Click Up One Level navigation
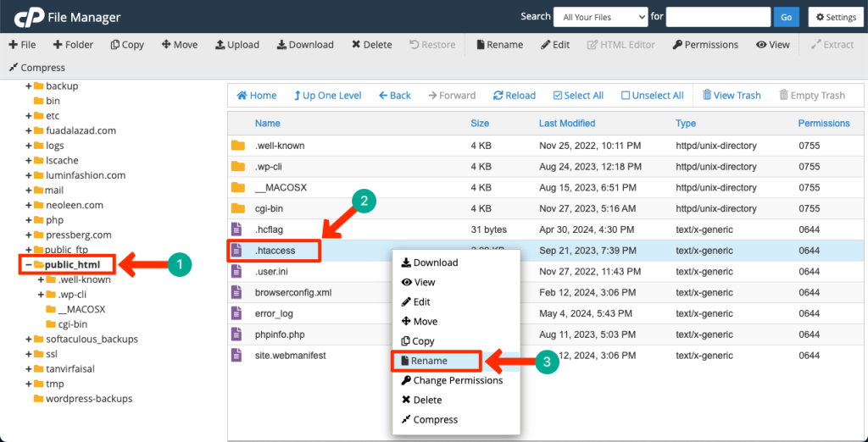Viewport: 868px width, 442px height. (x=326, y=96)
